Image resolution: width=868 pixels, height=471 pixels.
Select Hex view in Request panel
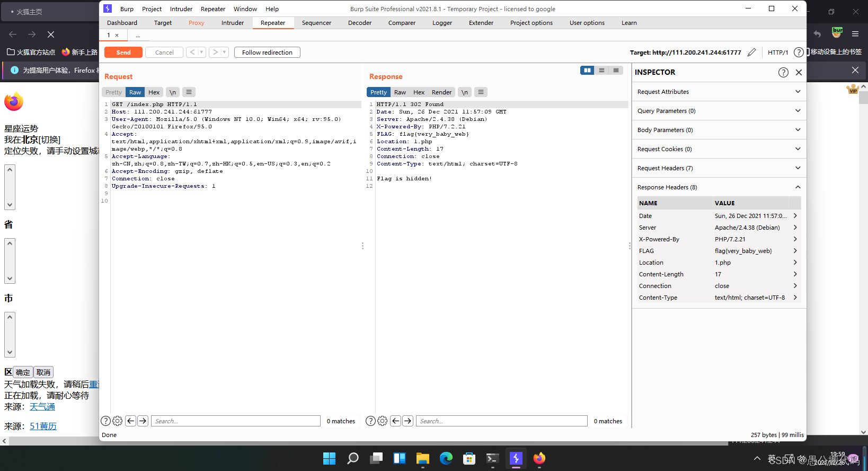(154, 92)
